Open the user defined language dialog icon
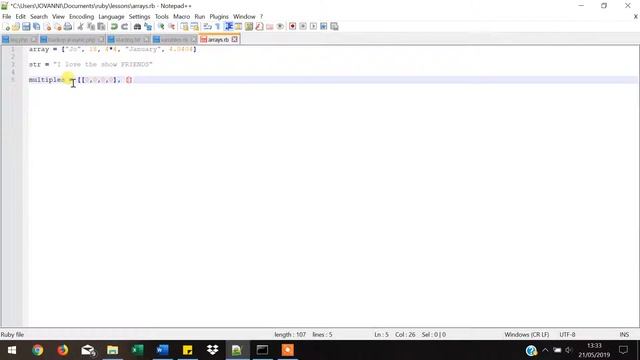This screenshot has width=640, height=360. (x=238, y=27)
